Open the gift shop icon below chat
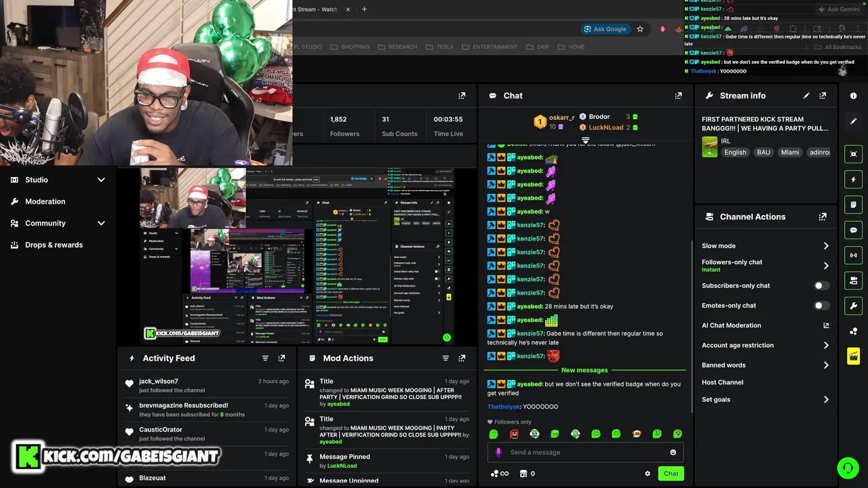Image resolution: width=868 pixels, height=488 pixels. tap(523, 474)
